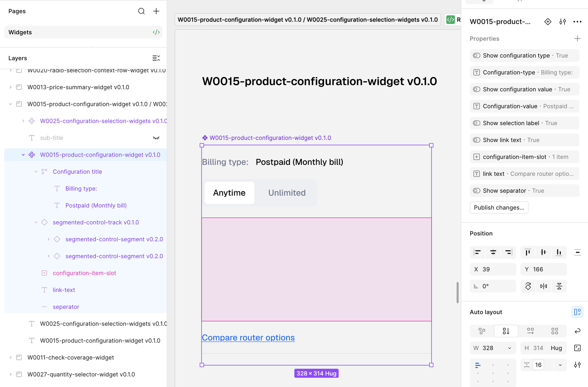Align vertical centers in Position panel
This screenshot has width=588, height=387.
point(543,252)
